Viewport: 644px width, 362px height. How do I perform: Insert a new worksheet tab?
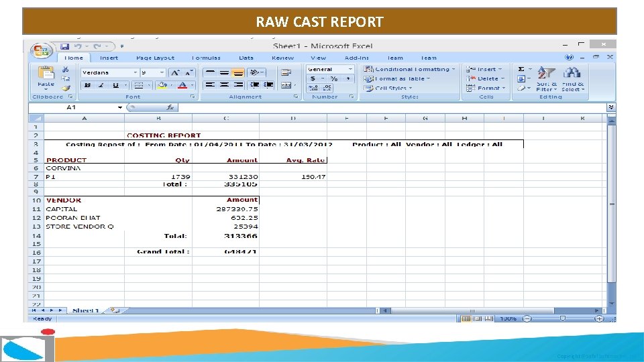(x=115, y=310)
